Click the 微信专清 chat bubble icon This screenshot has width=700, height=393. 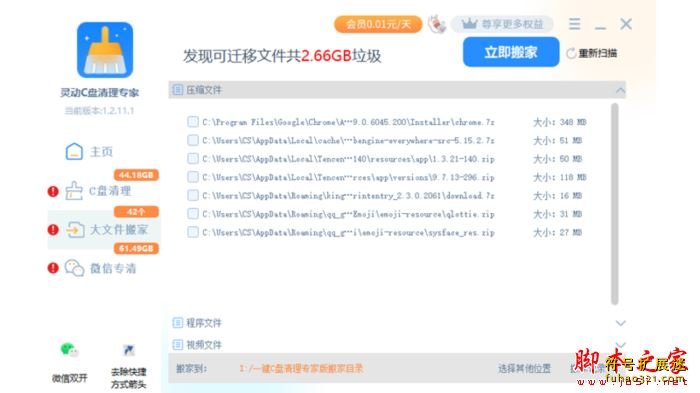pyautogui.click(x=74, y=268)
